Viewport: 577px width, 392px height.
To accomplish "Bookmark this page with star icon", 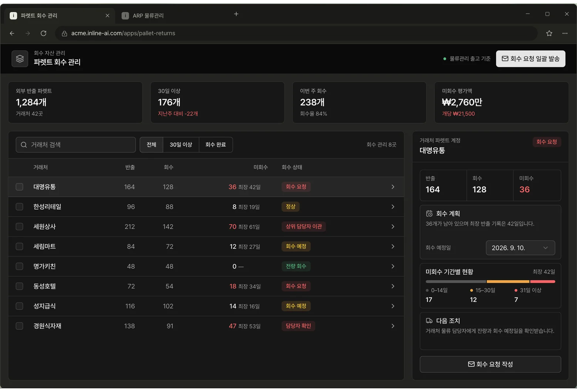I will pyautogui.click(x=549, y=33).
